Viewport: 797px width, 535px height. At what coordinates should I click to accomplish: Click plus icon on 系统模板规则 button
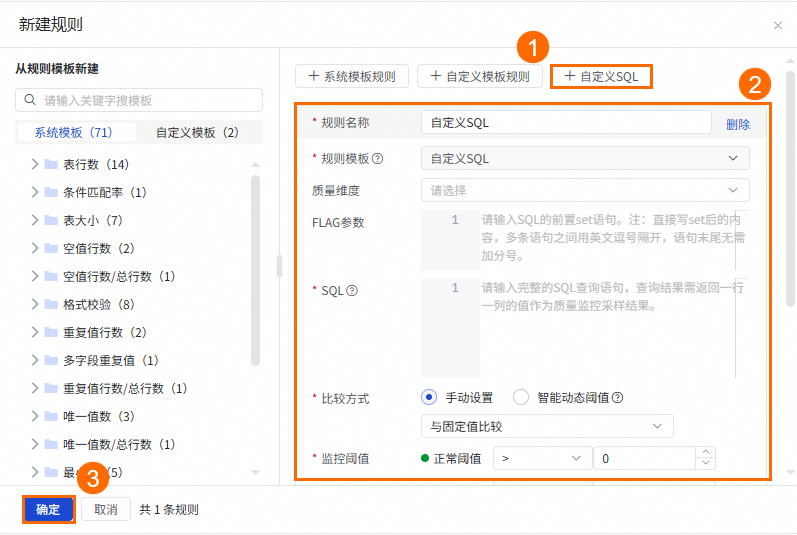(314, 76)
